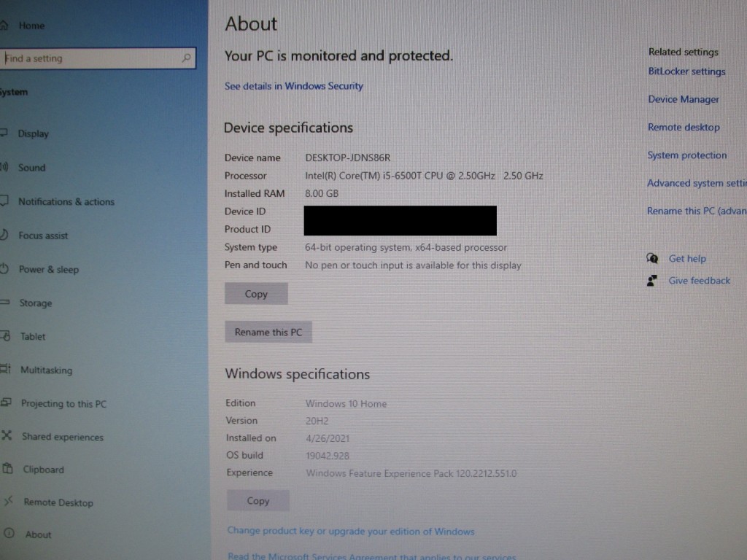The image size is (747, 560).
Task: Click the 4/26/2021 installed date
Action: 328,438
